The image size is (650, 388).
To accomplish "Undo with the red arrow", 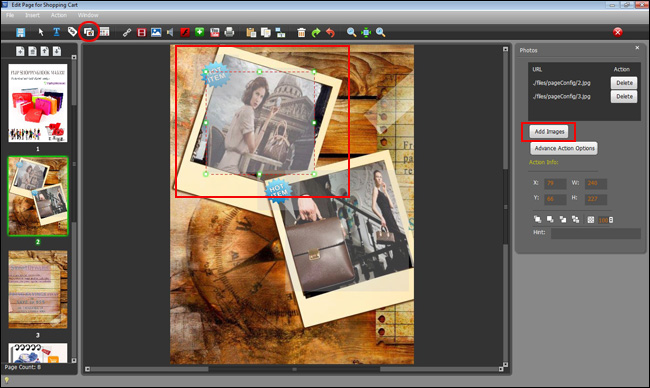I will click(x=330, y=32).
